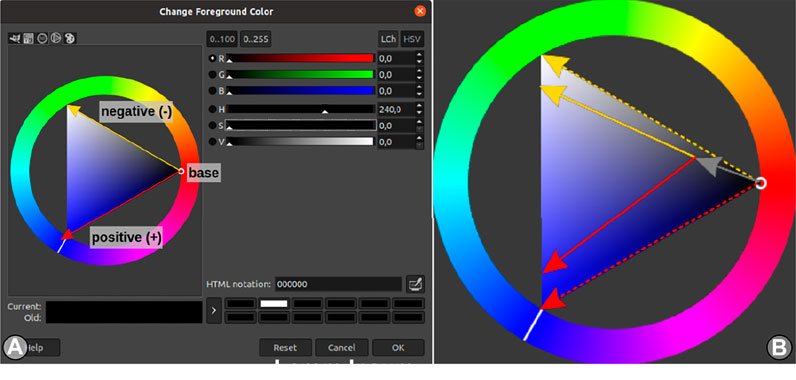Click the blue B channel slider
Image resolution: width=796 pixels, height=380 pixels.
pyautogui.click(x=300, y=91)
